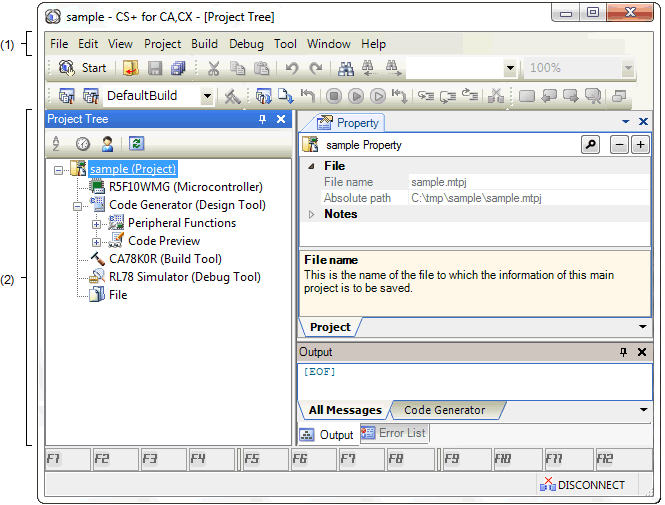Open the Debug menu
Viewport: 665px width, 505px height.
click(246, 44)
